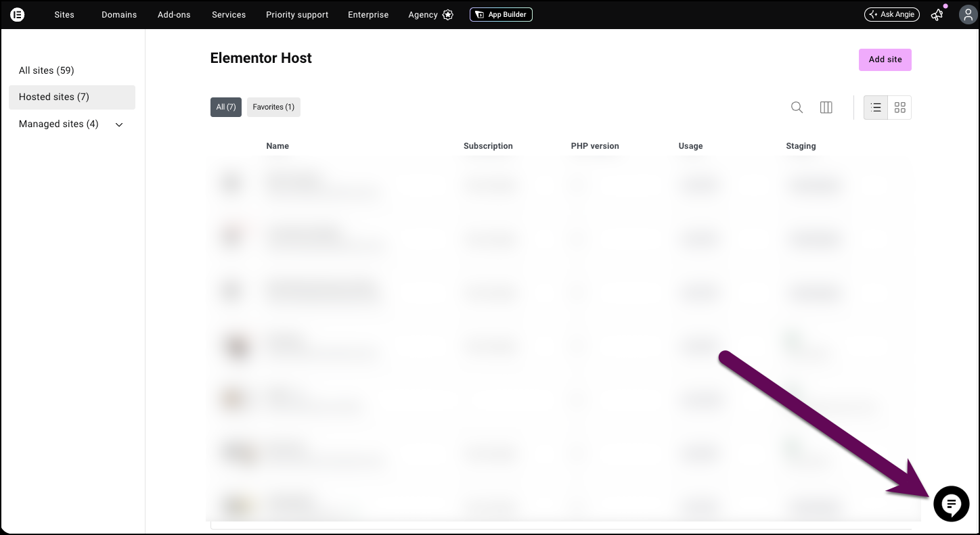Open the Agency star badge icon
The width and height of the screenshot is (980, 535).
click(448, 14)
